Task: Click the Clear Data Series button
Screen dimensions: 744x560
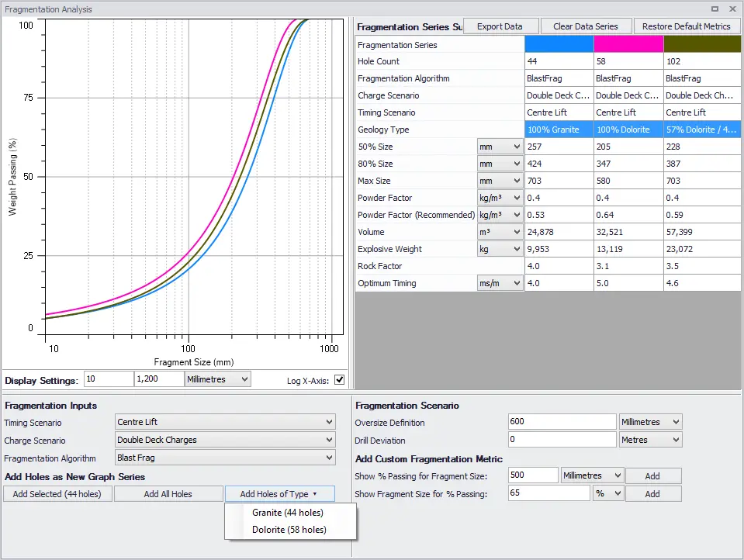Action: pos(586,25)
